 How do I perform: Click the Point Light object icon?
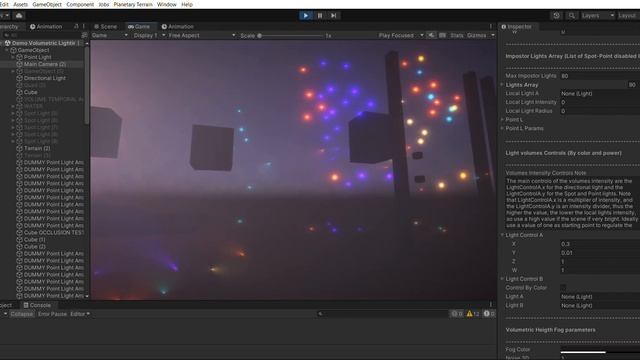click(19, 57)
